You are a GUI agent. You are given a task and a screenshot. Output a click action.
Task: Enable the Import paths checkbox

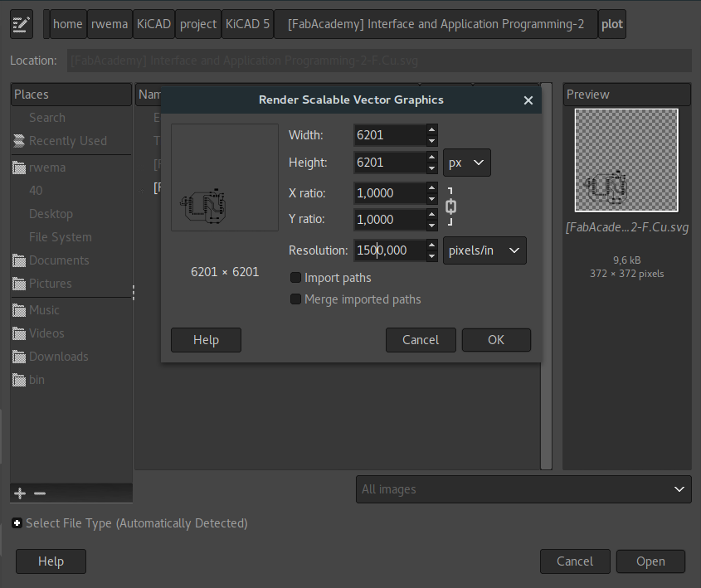pos(295,277)
